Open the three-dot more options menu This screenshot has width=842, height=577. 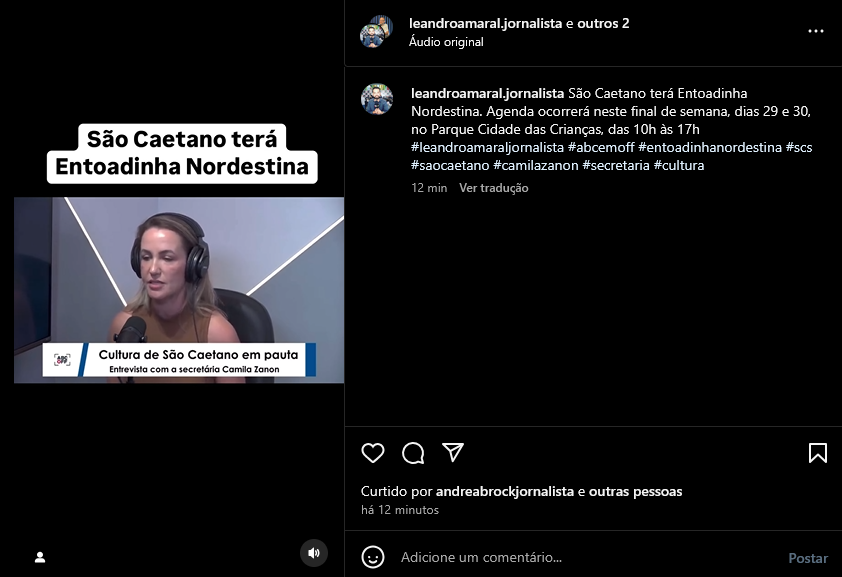coord(816,31)
